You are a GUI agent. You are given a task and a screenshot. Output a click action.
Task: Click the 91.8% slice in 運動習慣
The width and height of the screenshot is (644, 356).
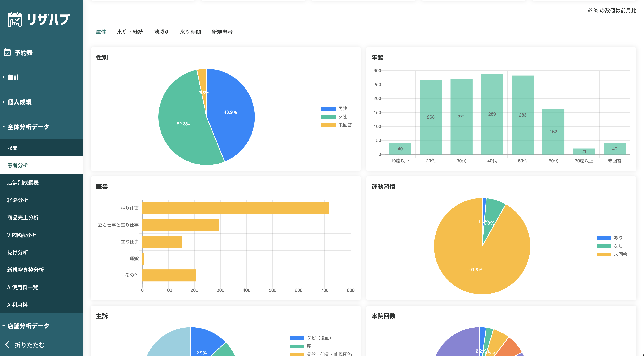pyautogui.click(x=476, y=270)
